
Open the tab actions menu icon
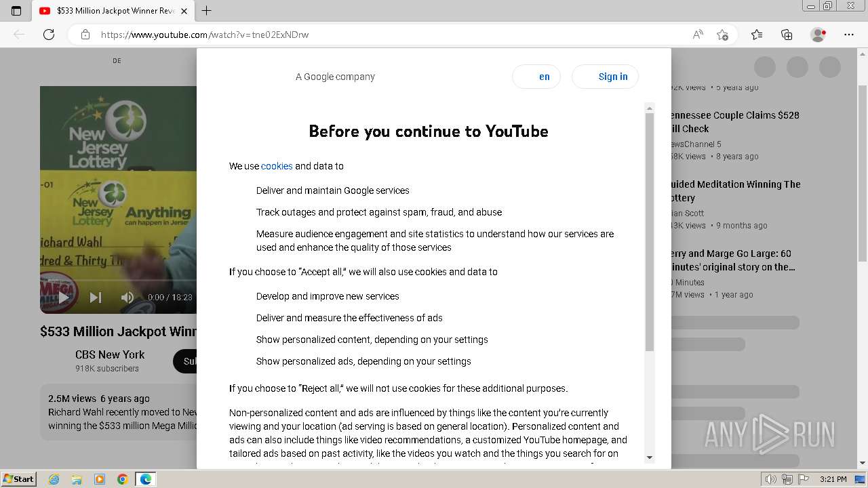16,11
